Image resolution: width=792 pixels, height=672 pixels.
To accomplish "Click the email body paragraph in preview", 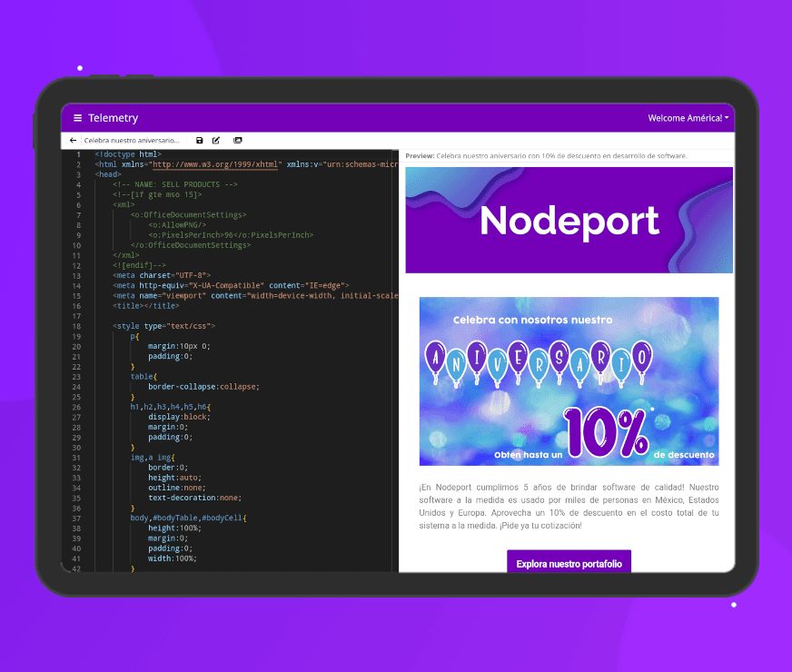I will pyautogui.click(x=569, y=507).
